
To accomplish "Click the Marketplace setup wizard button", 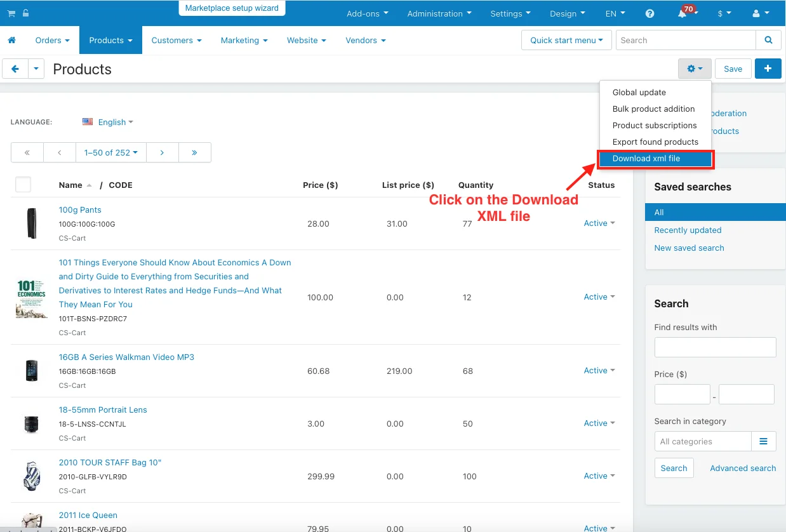I will pos(232,8).
